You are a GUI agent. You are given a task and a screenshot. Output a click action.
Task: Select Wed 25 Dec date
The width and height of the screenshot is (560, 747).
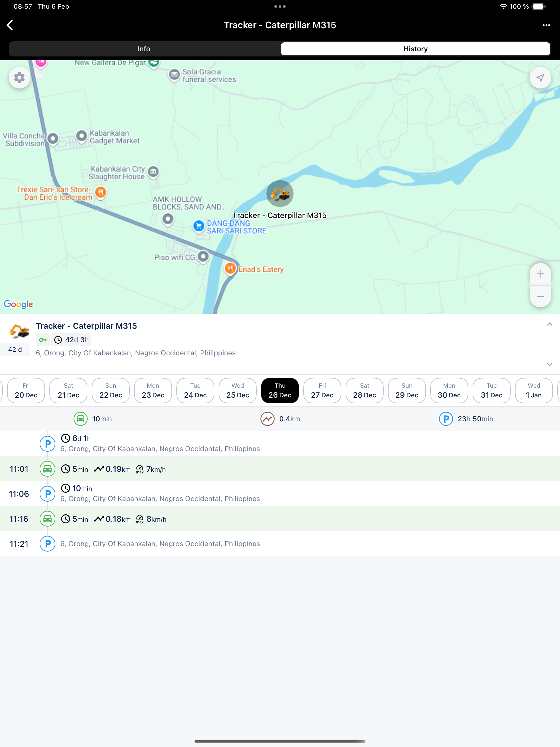(x=238, y=390)
